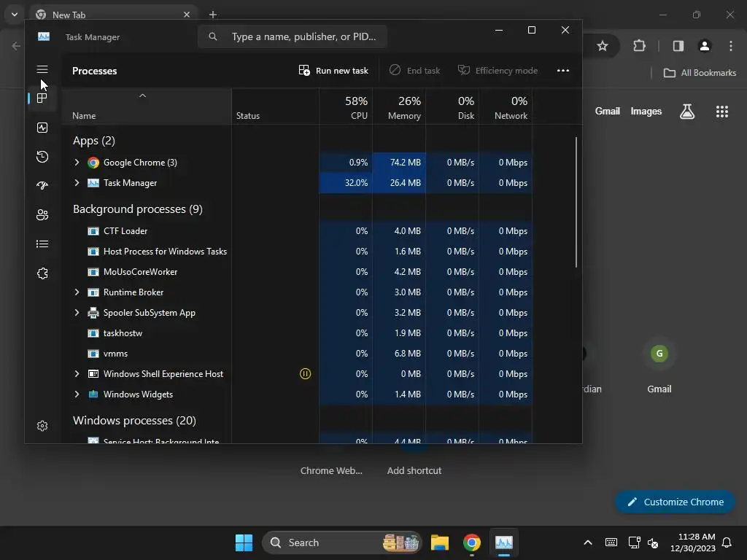
Task: Open Windows Start menu
Action: point(244,542)
